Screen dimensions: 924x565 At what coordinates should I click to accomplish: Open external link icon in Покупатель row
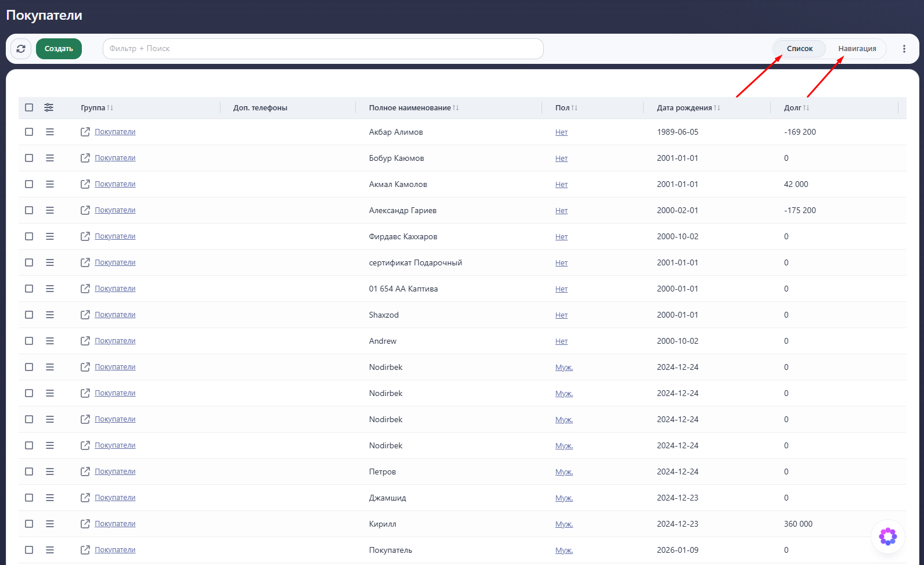(85, 550)
